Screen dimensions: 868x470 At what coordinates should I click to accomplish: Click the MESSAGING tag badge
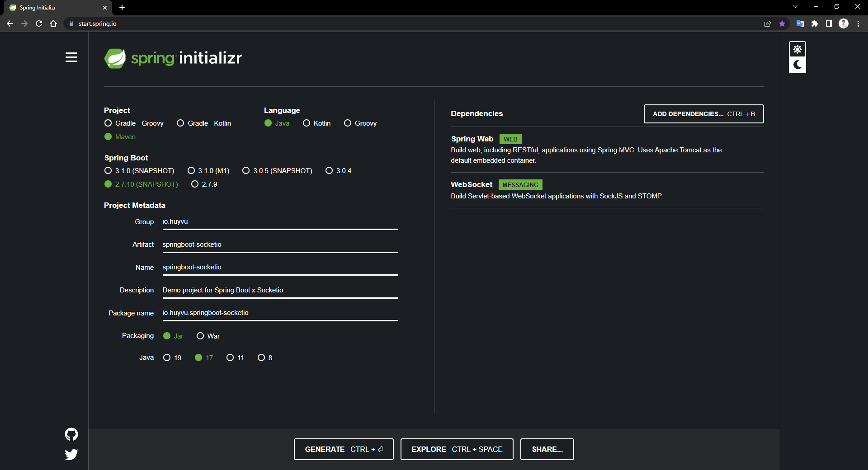(x=520, y=185)
